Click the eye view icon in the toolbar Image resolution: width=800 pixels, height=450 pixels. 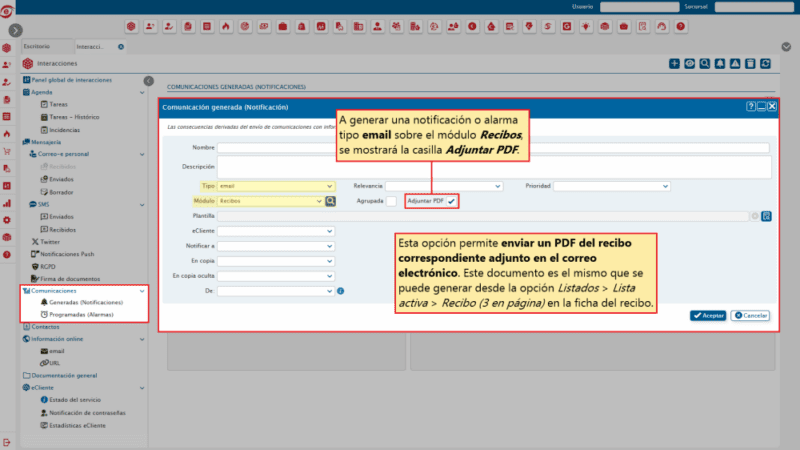tap(690, 63)
